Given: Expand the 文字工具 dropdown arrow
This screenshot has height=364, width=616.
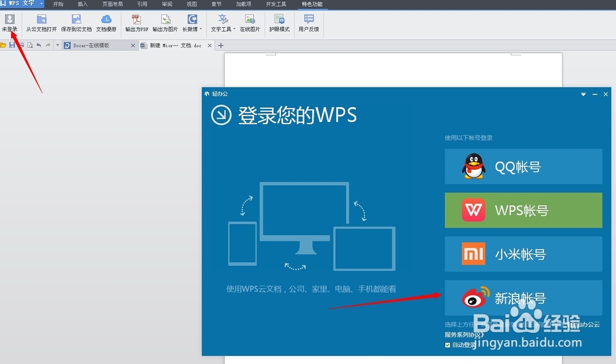Looking at the screenshot, I should pos(235,29).
